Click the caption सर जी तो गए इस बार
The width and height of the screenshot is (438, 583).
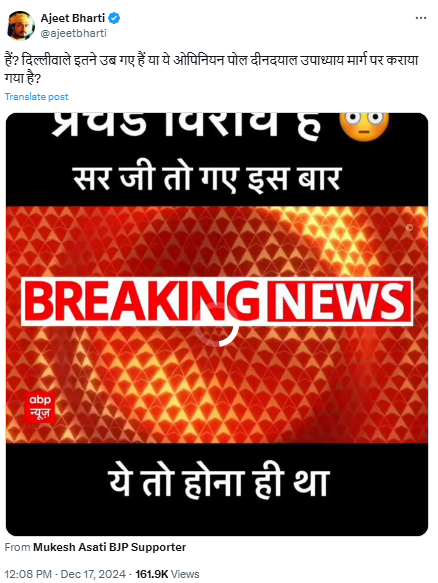coord(207,180)
